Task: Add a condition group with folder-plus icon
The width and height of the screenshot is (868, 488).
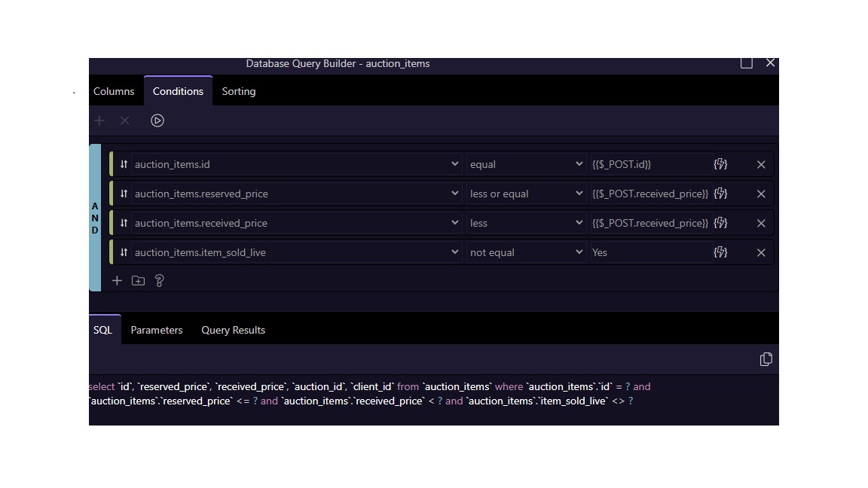Action: tap(138, 281)
